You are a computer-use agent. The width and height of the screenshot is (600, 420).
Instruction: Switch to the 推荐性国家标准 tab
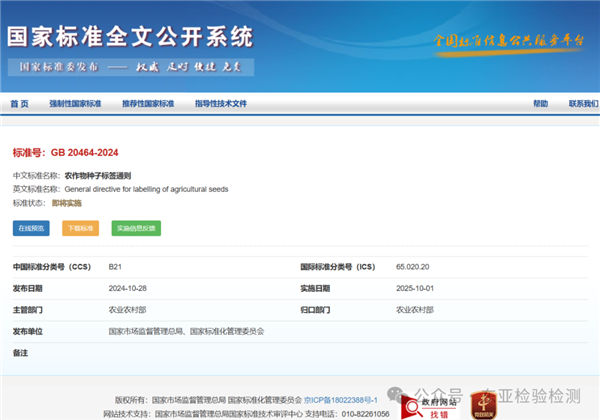(148, 104)
